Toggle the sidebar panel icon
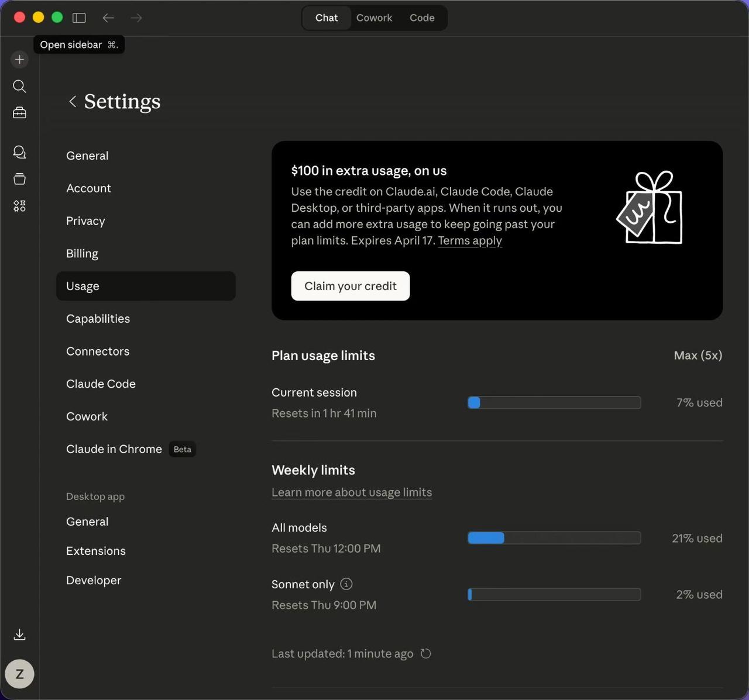The width and height of the screenshot is (749, 700). 79,18
